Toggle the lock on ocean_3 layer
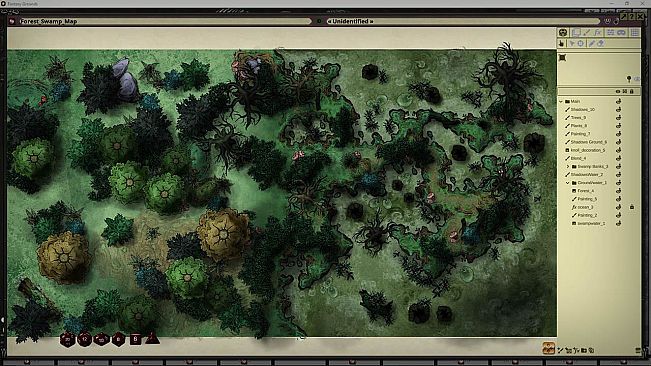Screen dimensions: 651x366 632,207
